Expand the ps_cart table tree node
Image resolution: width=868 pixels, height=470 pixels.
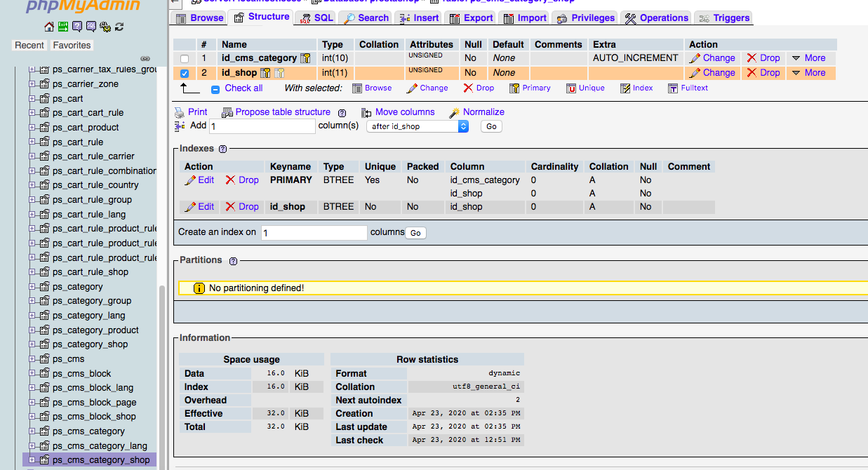[32, 99]
